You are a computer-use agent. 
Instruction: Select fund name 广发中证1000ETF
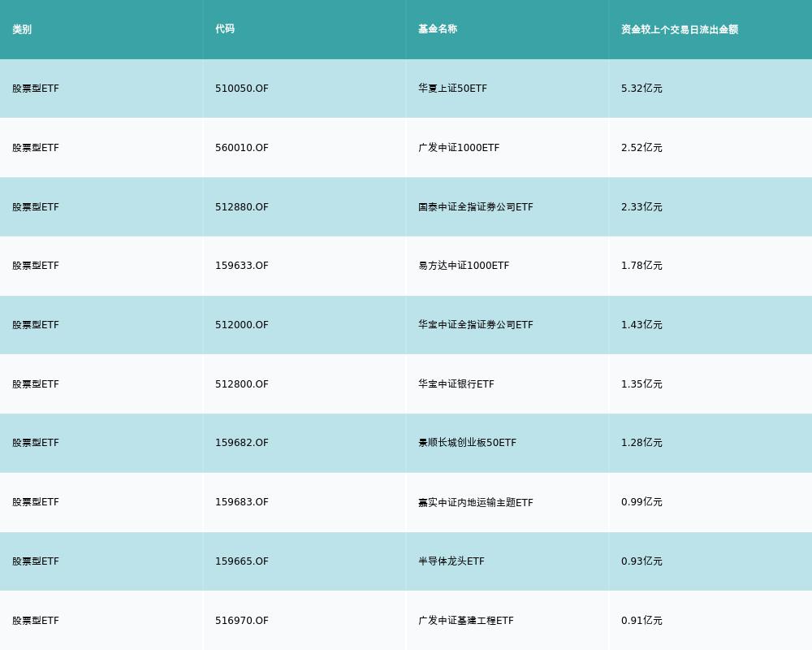tap(459, 148)
